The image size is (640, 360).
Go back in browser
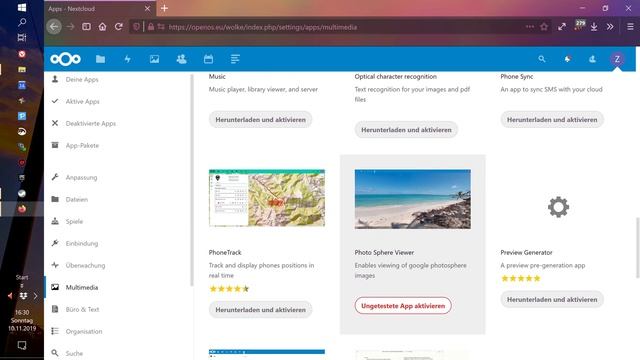pyautogui.click(x=54, y=27)
